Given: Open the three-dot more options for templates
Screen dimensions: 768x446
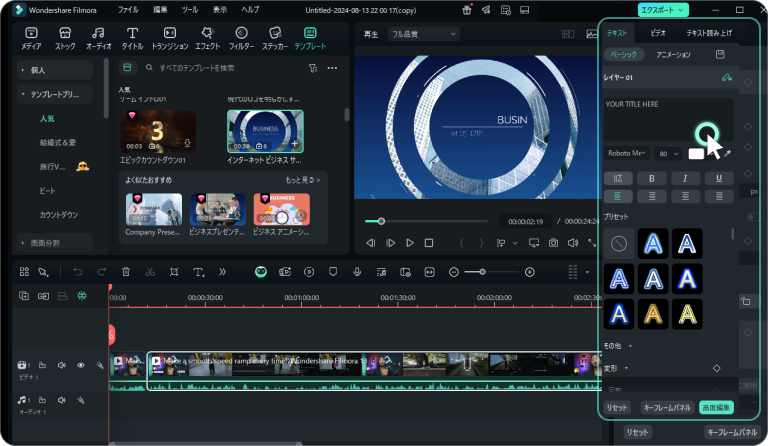Looking at the screenshot, I should [332, 68].
